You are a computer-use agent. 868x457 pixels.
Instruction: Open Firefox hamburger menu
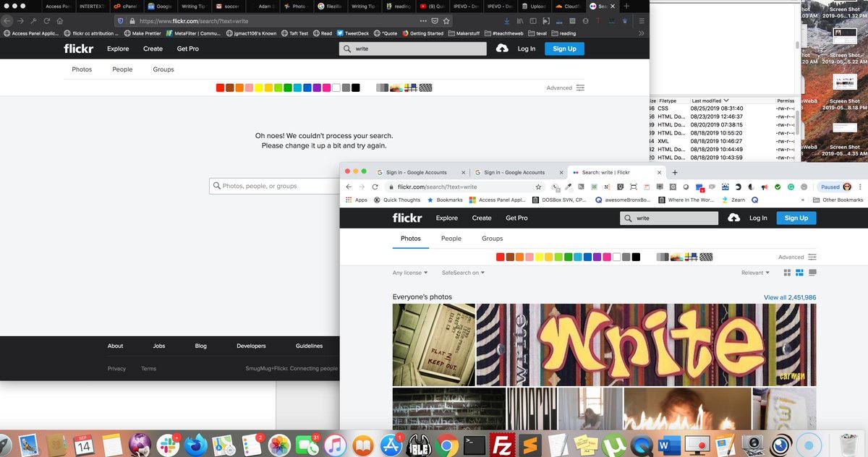(642, 21)
